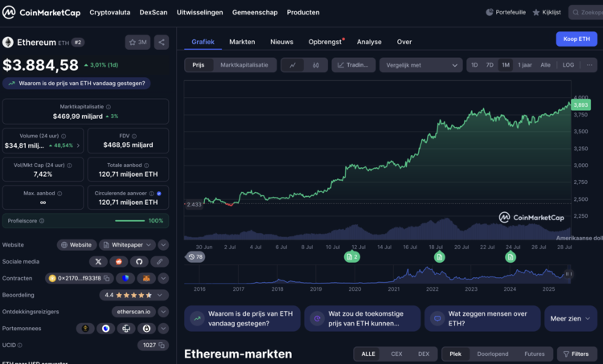Open Ethereum GitHub repository link

139,262
